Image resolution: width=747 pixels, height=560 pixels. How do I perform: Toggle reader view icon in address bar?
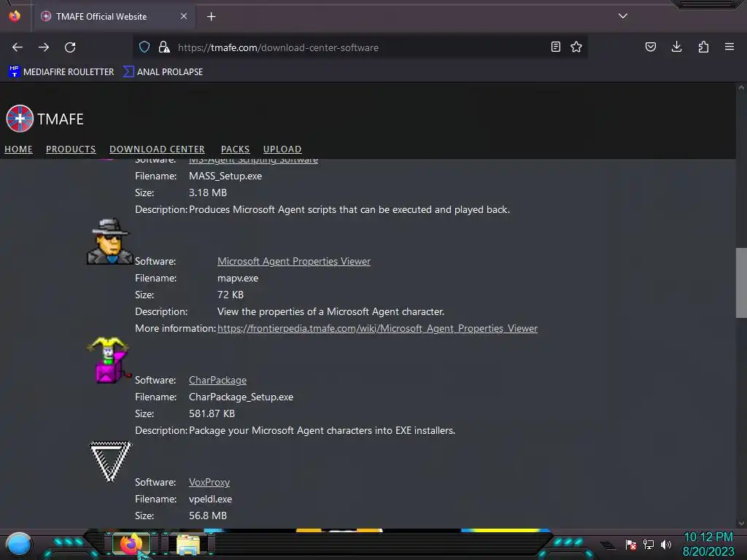tap(555, 47)
